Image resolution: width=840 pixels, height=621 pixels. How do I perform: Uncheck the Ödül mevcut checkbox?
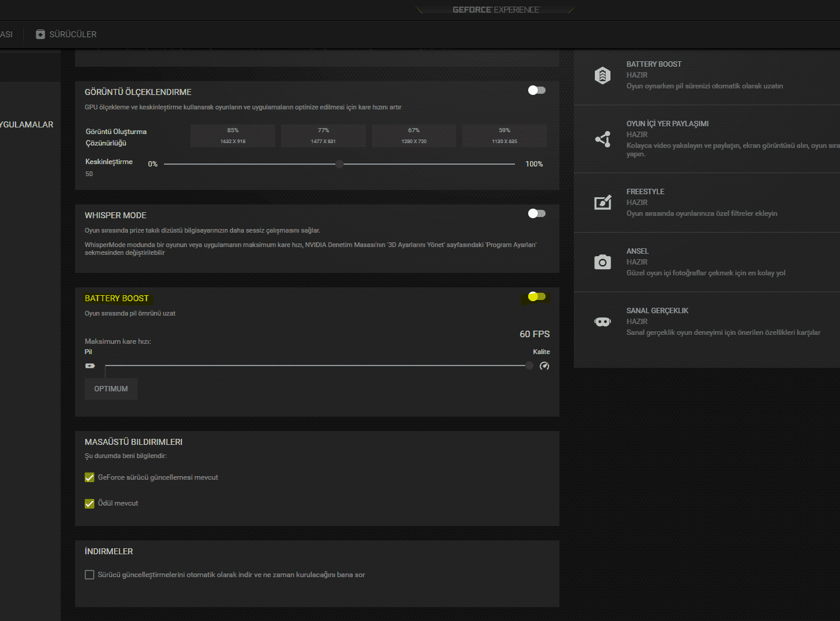90,503
